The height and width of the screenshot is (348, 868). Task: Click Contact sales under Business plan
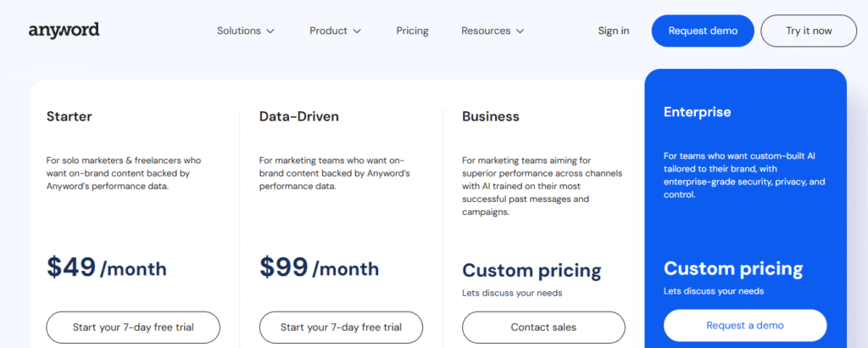coord(543,327)
